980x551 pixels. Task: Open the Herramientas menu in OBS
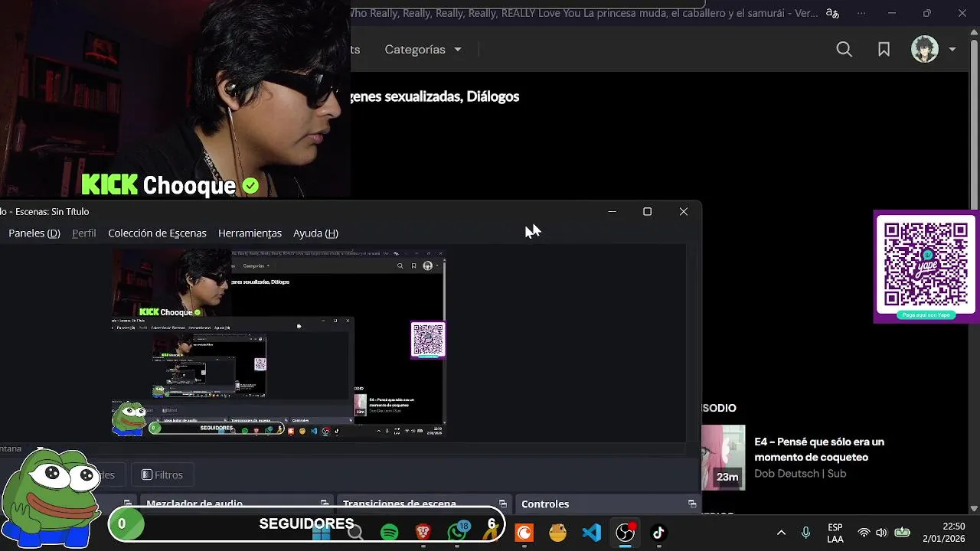[x=250, y=233]
